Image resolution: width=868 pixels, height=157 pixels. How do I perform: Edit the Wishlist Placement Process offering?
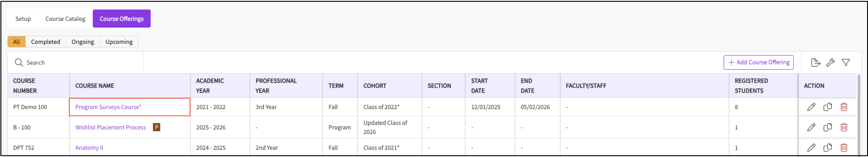811,127
